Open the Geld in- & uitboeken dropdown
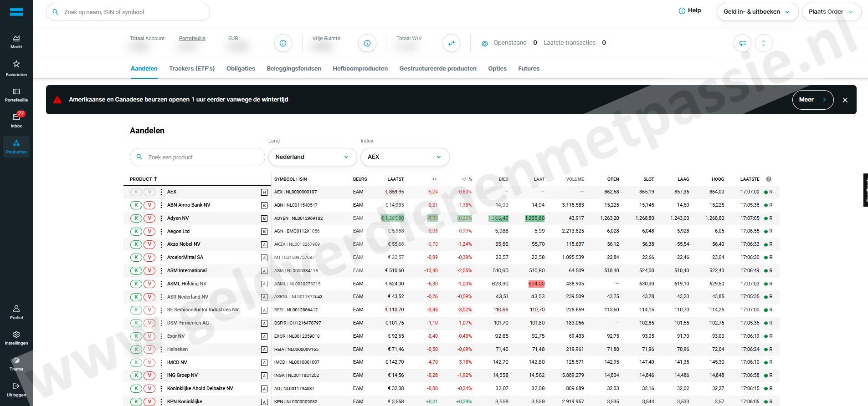Viewport: 868px width, 406px height. [x=756, y=12]
